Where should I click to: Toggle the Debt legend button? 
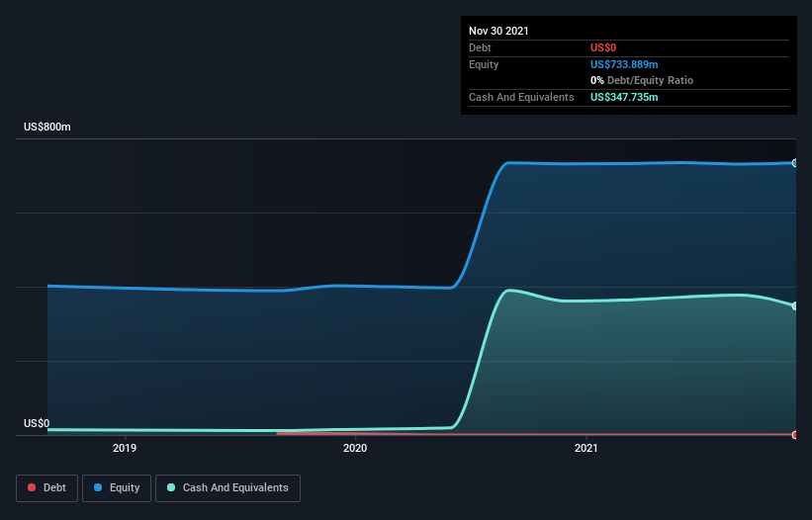click(46, 488)
